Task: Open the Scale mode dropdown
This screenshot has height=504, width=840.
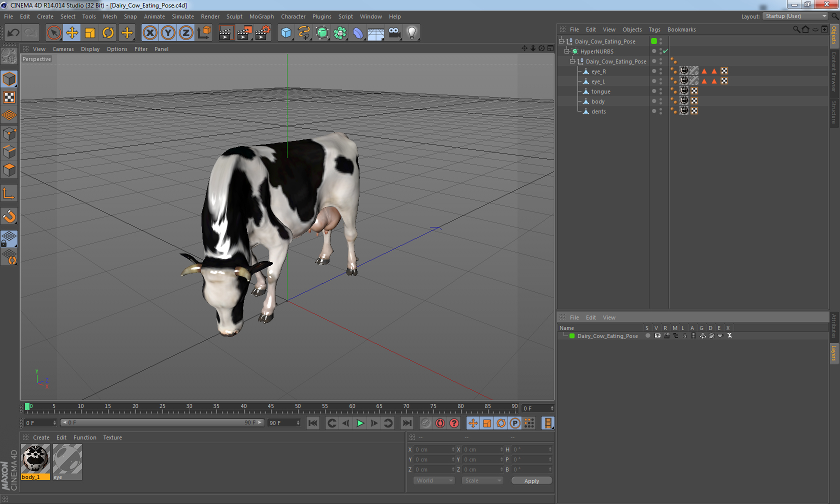Action: pos(482,480)
